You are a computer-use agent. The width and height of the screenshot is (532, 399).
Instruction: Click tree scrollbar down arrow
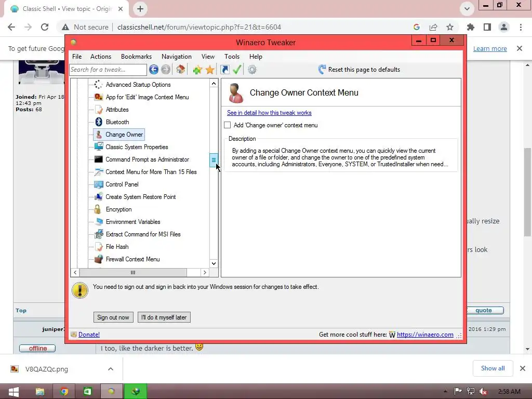(x=214, y=263)
